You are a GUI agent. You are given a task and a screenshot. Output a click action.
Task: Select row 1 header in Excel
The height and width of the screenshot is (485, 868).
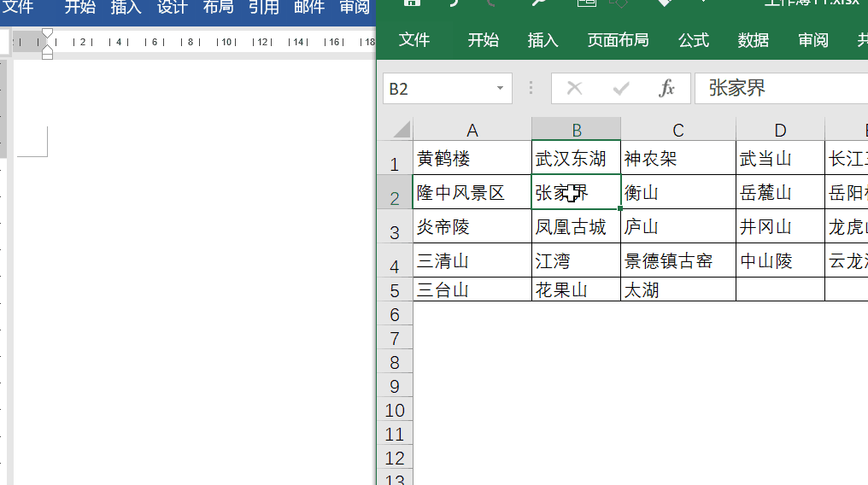click(395, 158)
